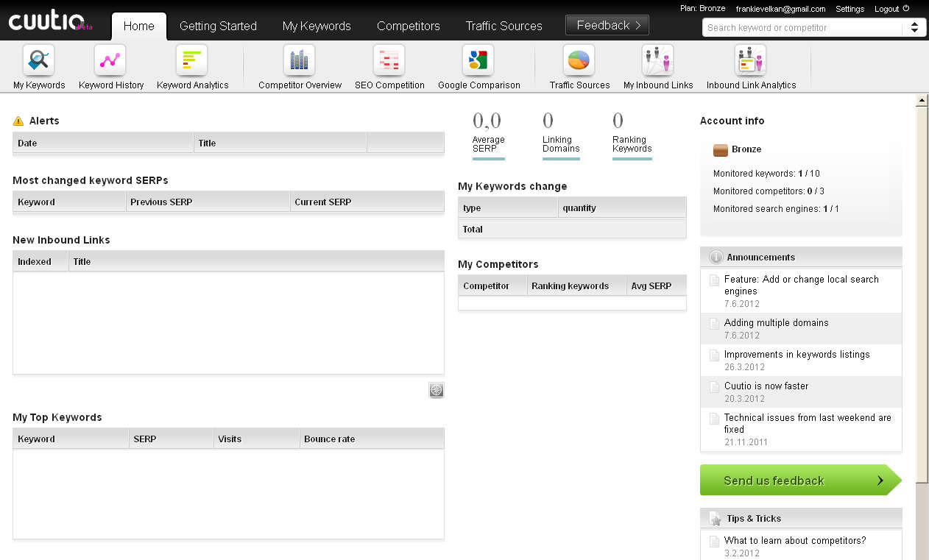Expand the search box dropdown arrows
The width and height of the screenshot is (929, 560).
coord(914,28)
